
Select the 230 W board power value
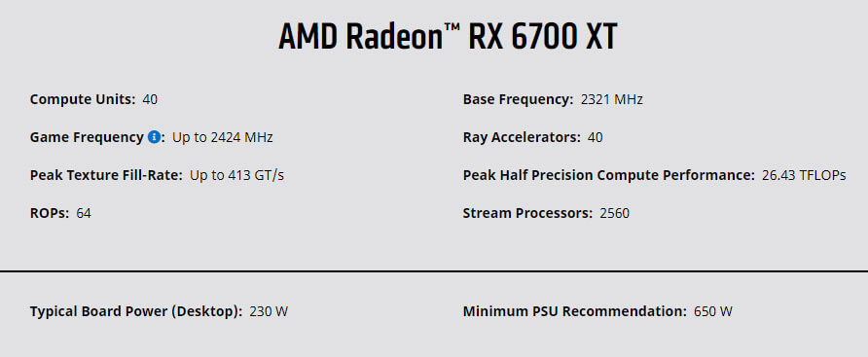pos(269,311)
